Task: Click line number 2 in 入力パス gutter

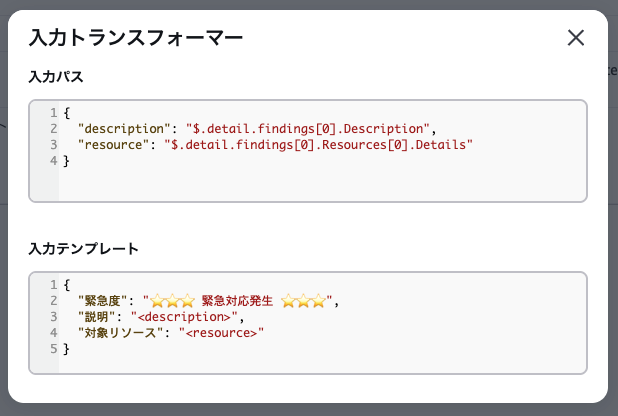Action: click(x=52, y=129)
